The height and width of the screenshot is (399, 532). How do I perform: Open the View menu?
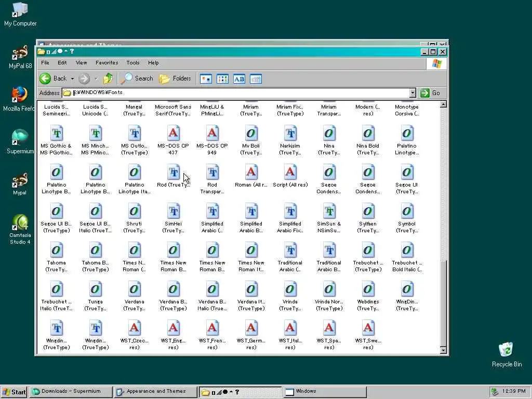click(82, 63)
